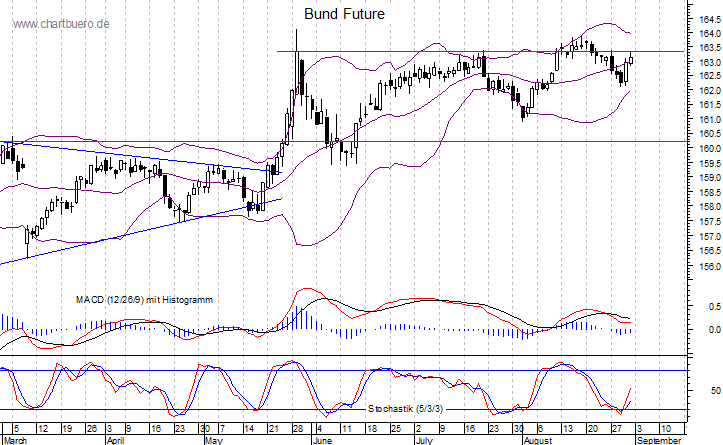Click the 161.5 price axis label
Image resolution: width=723 pixels, height=445 pixels.
710,105
